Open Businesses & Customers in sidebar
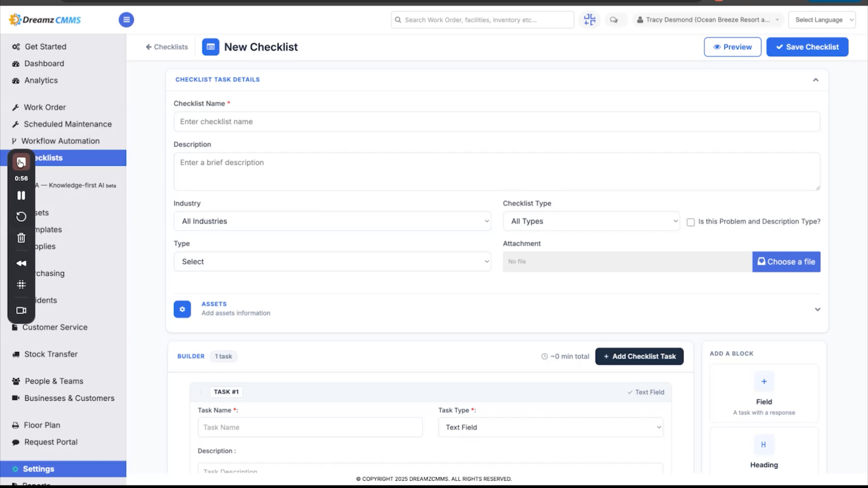 pyautogui.click(x=69, y=398)
